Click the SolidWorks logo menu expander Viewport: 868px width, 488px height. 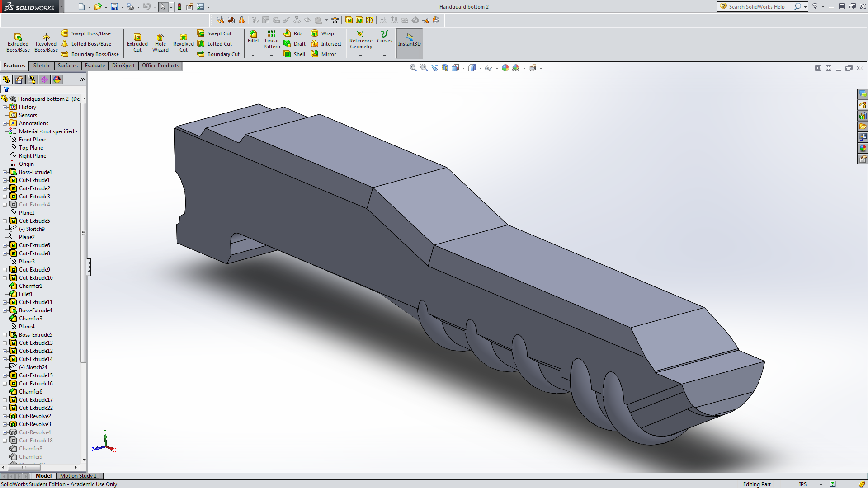[61, 7]
